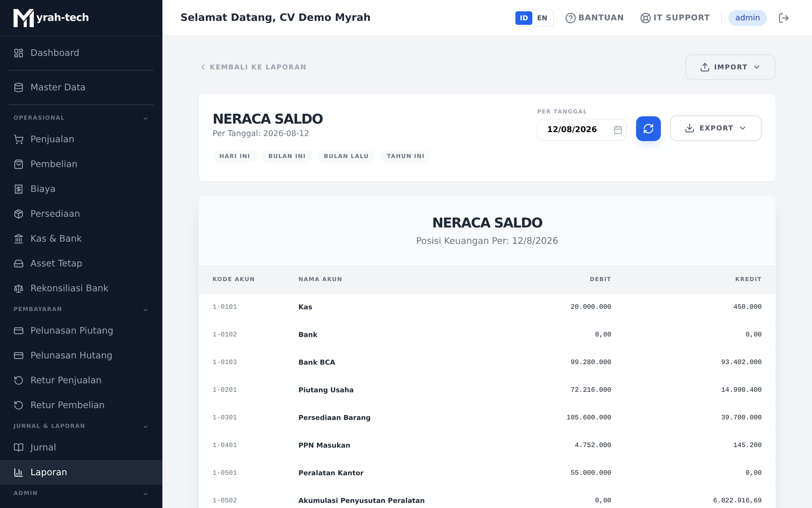Click the IT Support link
The width and height of the screenshot is (812, 508).
click(x=675, y=18)
